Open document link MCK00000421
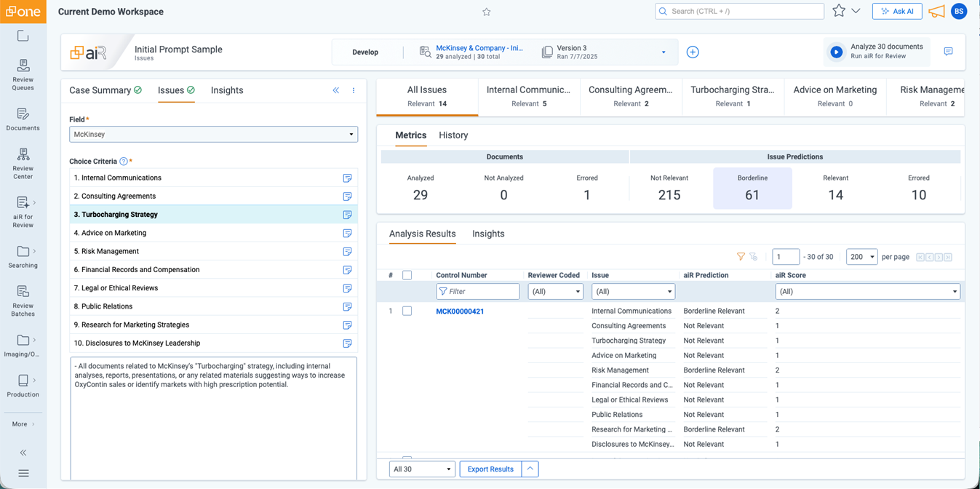Screen dimensions: 980x489 [x=460, y=311]
